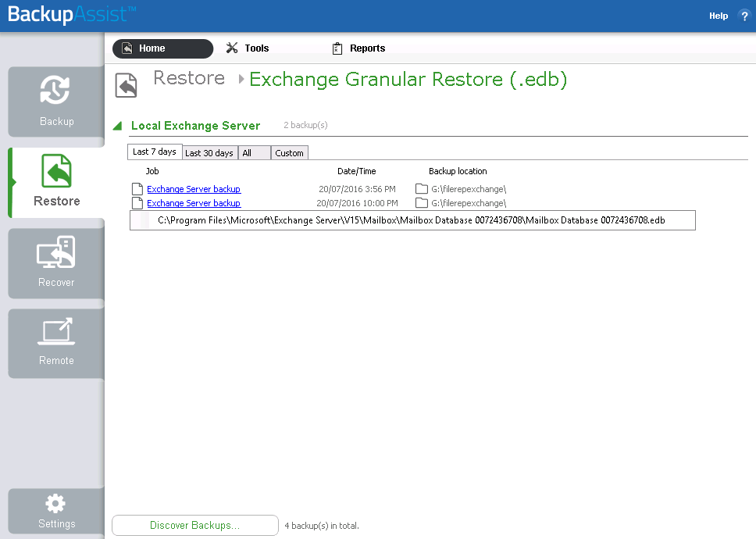Open Settings gear in sidebar
The image size is (756, 539).
pyautogui.click(x=56, y=511)
